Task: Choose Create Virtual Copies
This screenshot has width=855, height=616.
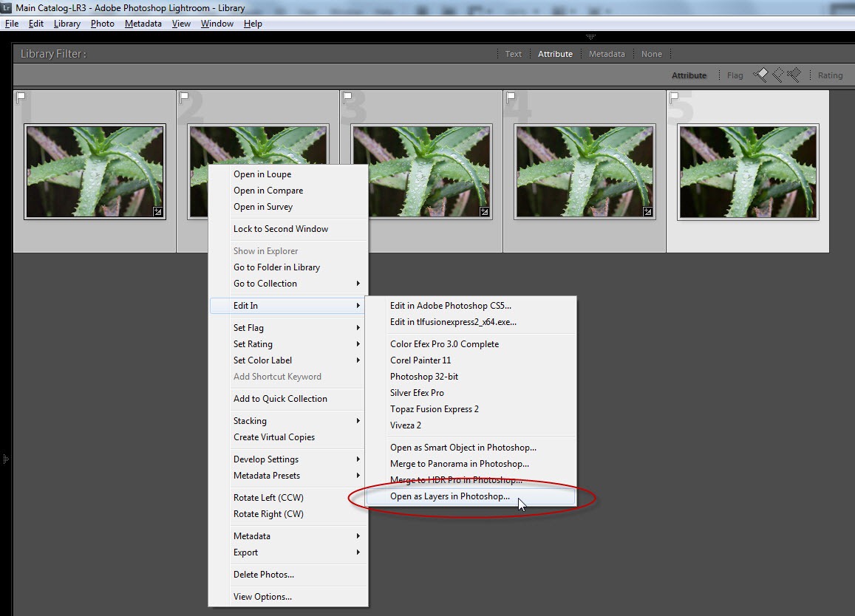Action: pyautogui.click(x=288, y=437)
